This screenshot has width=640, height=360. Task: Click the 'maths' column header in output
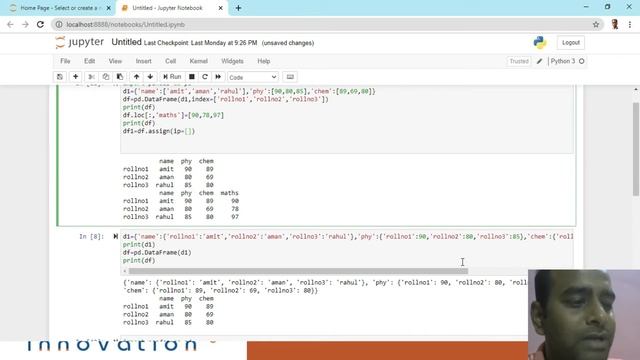pyautogui.click(x=229, y=193)
